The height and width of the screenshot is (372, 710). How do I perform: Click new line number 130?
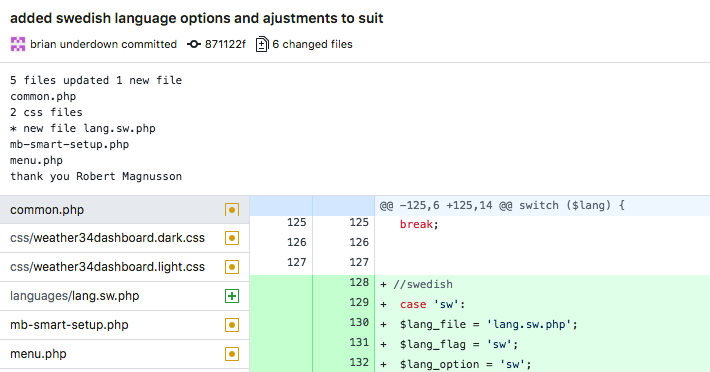[x=359, y=322]
